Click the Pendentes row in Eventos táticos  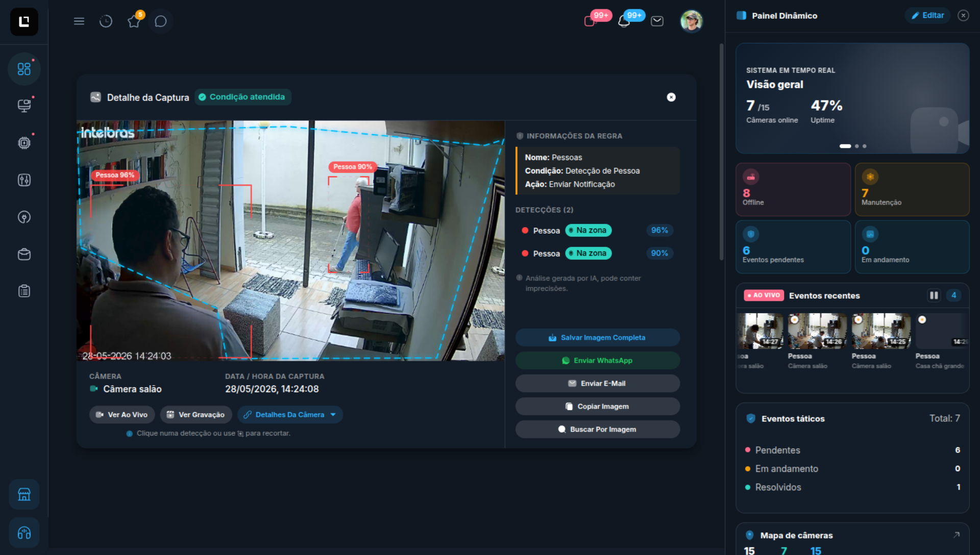click(852, 450)
